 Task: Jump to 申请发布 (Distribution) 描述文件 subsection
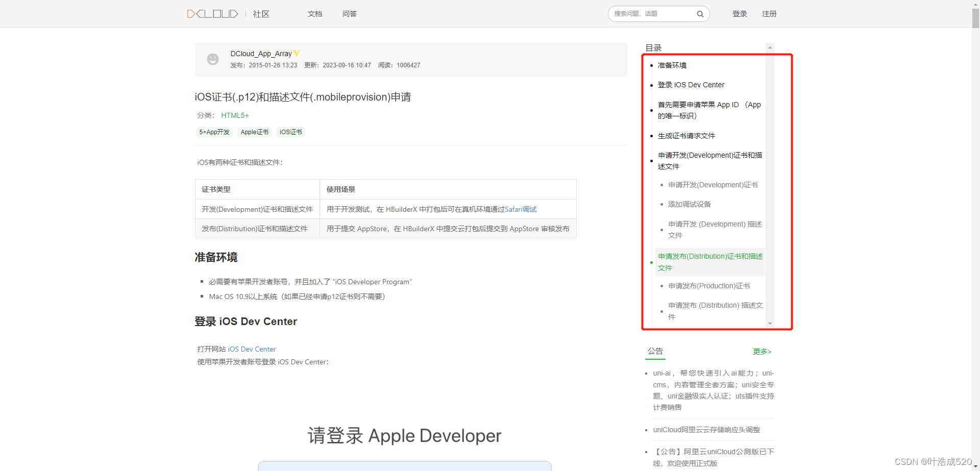pyautogui.click(x=715, y=311)
